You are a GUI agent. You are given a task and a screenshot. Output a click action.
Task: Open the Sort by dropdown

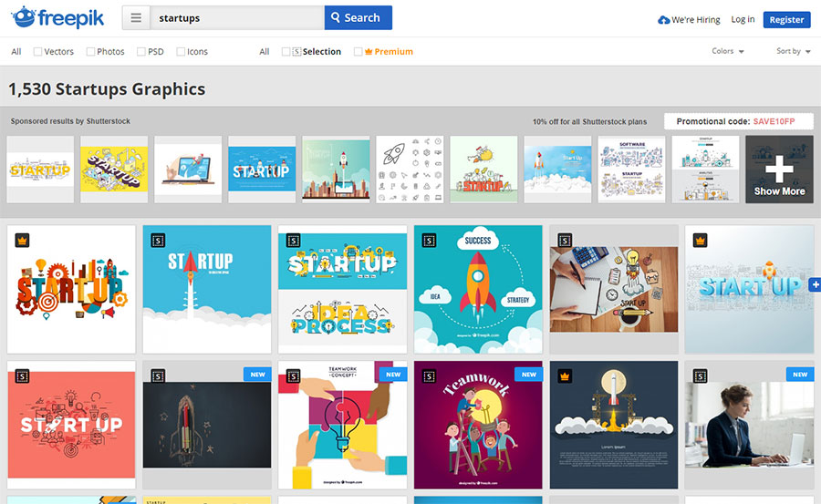(794, 51)
